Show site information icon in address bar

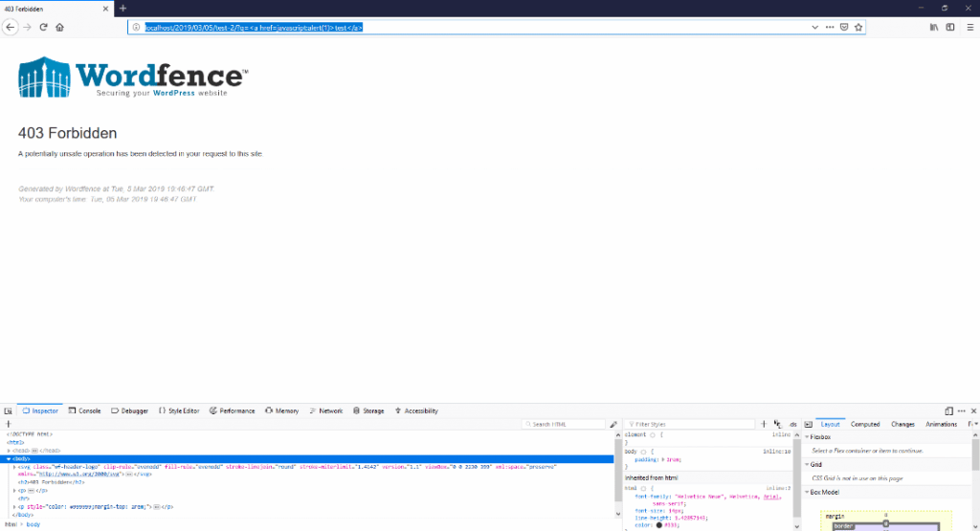point(136,28)
